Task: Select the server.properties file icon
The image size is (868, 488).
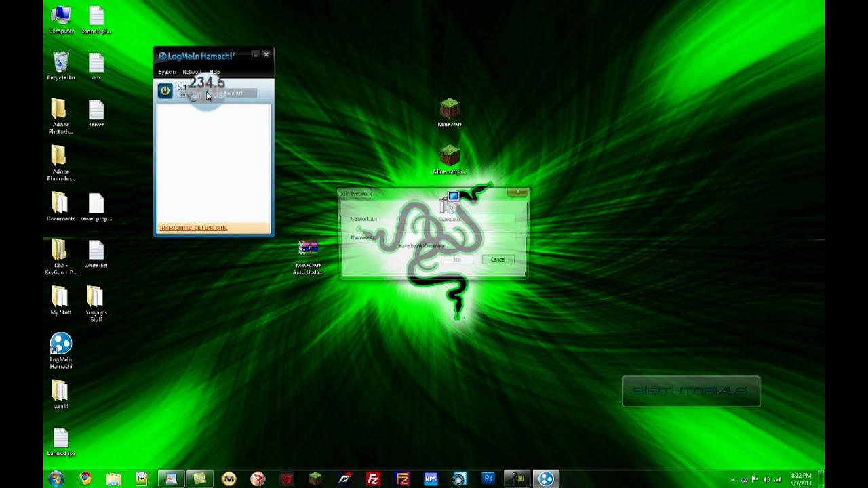Action: coord(96,207)
